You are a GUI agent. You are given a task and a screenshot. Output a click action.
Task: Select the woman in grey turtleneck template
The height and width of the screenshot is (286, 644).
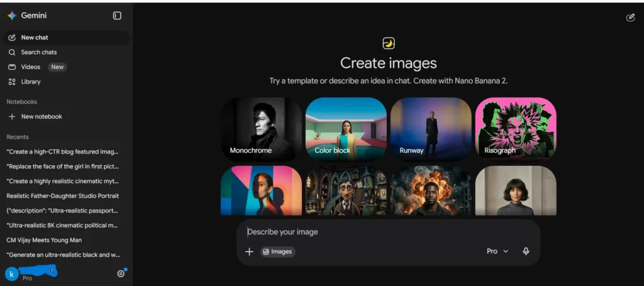tap(516, 190)
